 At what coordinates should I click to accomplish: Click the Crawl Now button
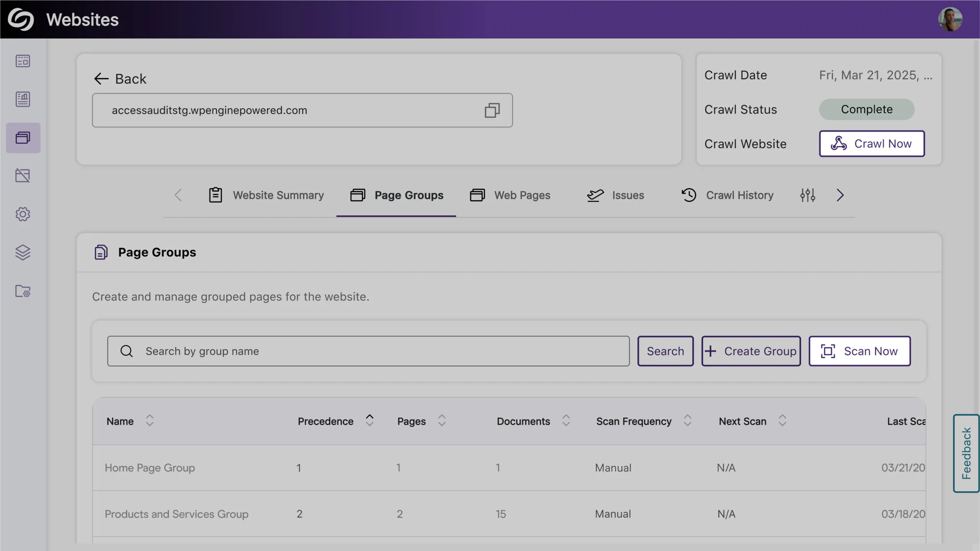pyautogui.click(x=872, y=144)
